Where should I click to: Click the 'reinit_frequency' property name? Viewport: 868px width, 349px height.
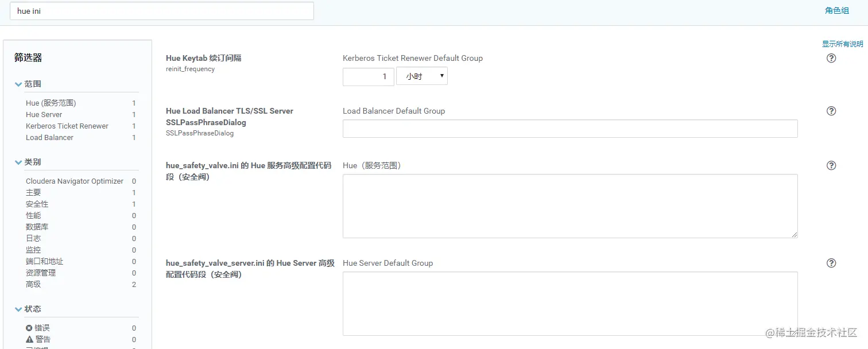tap(190, 69)
